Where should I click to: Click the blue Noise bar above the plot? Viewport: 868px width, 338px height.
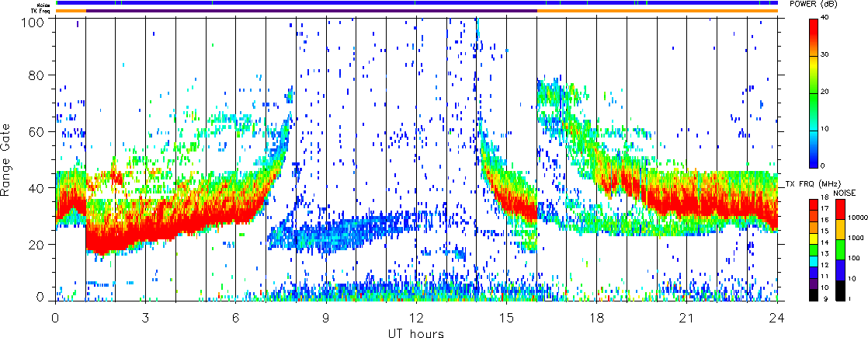point(417,3)
